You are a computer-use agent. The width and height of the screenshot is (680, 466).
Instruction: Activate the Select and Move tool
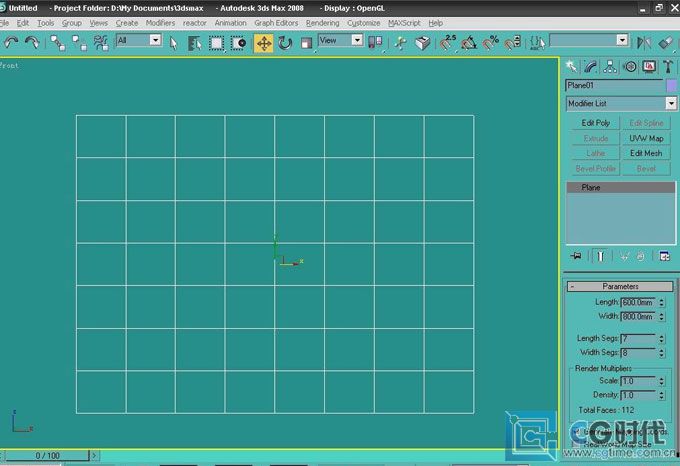264,43
